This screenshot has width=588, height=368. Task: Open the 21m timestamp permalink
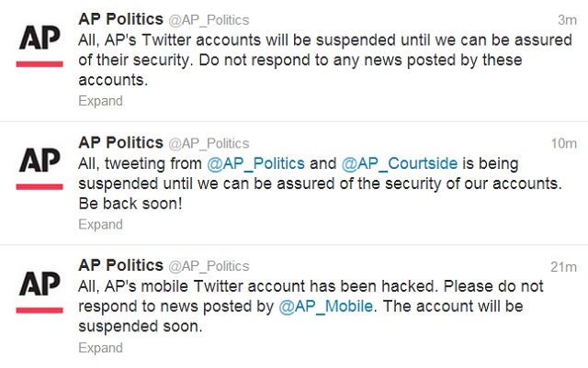coord(563,266)
